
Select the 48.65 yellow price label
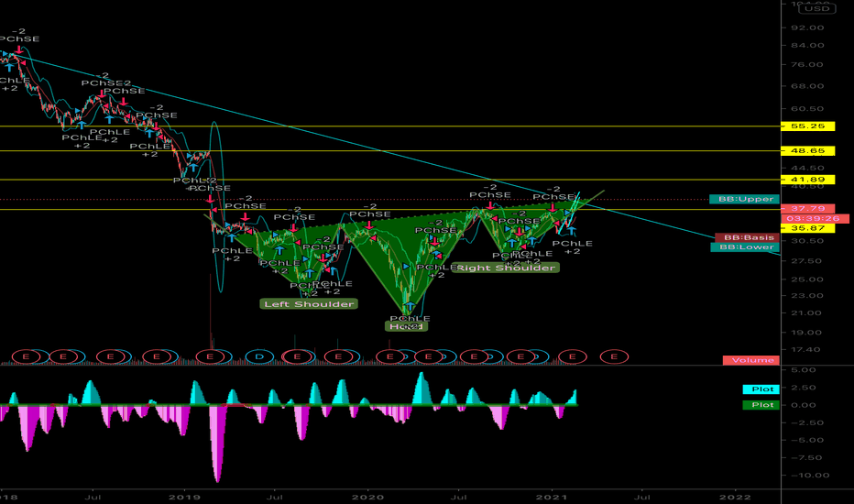point(807,150)
